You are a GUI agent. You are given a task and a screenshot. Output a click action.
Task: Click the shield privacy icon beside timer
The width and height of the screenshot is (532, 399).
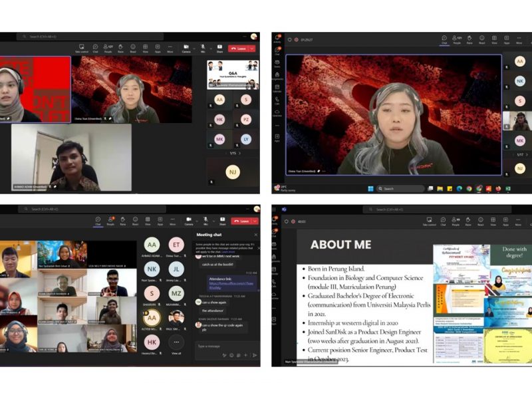click(289, 40)
